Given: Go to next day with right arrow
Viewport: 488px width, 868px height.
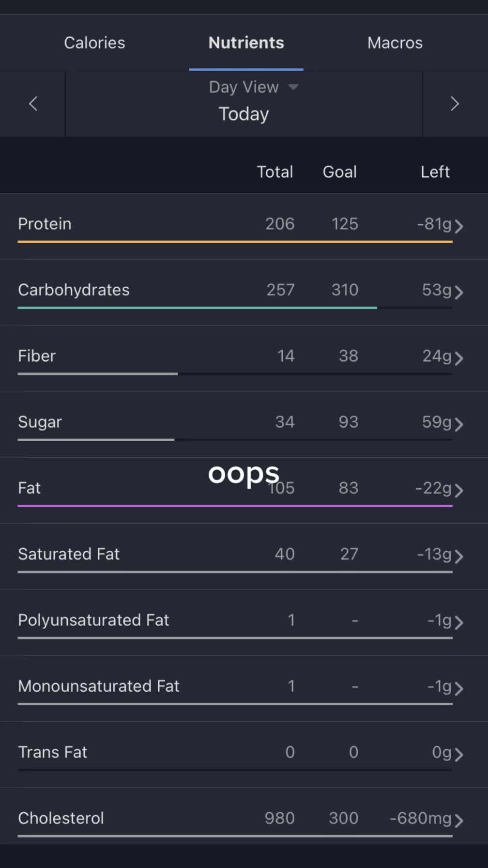Looking at the screenshot, I should [455, 103].
